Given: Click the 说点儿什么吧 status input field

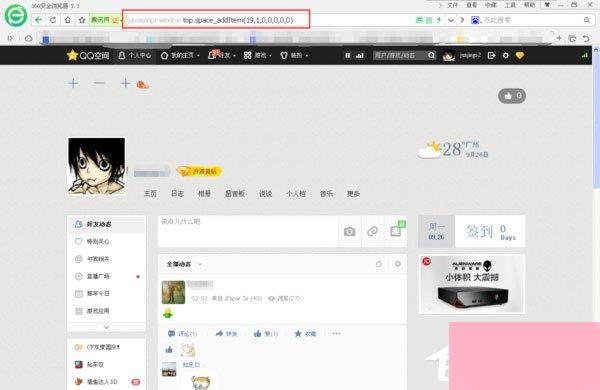Looking at the screenshot, I should click(x=248, y=231).
